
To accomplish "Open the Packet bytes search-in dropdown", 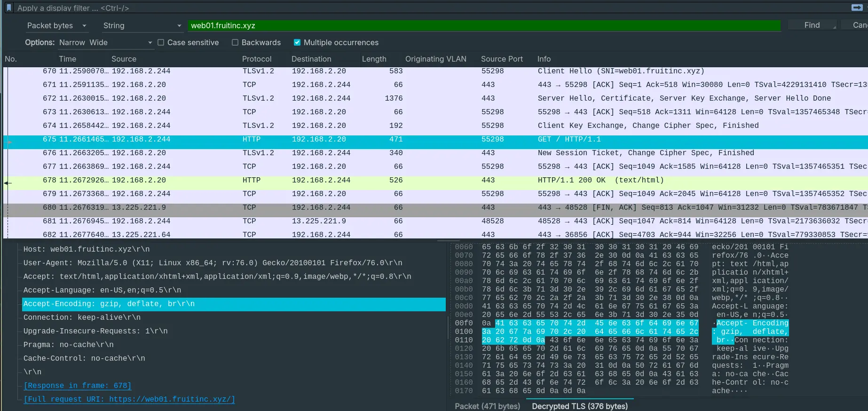I will click(x=56, y=25).
